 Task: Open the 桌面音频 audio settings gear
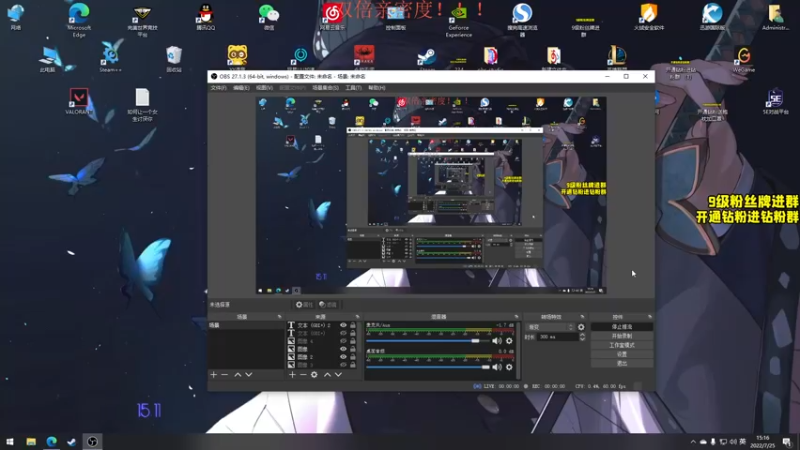click(509, 367)
